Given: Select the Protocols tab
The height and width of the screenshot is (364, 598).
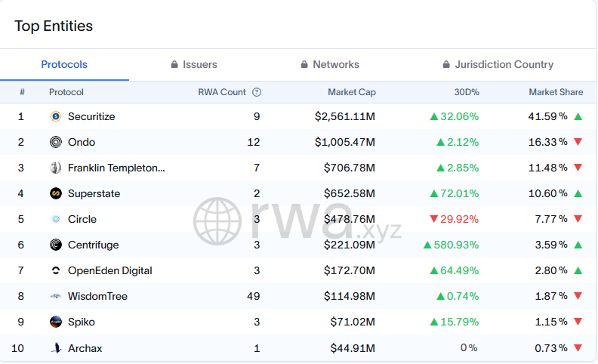Looking at the screenshot, I should 64,64.
